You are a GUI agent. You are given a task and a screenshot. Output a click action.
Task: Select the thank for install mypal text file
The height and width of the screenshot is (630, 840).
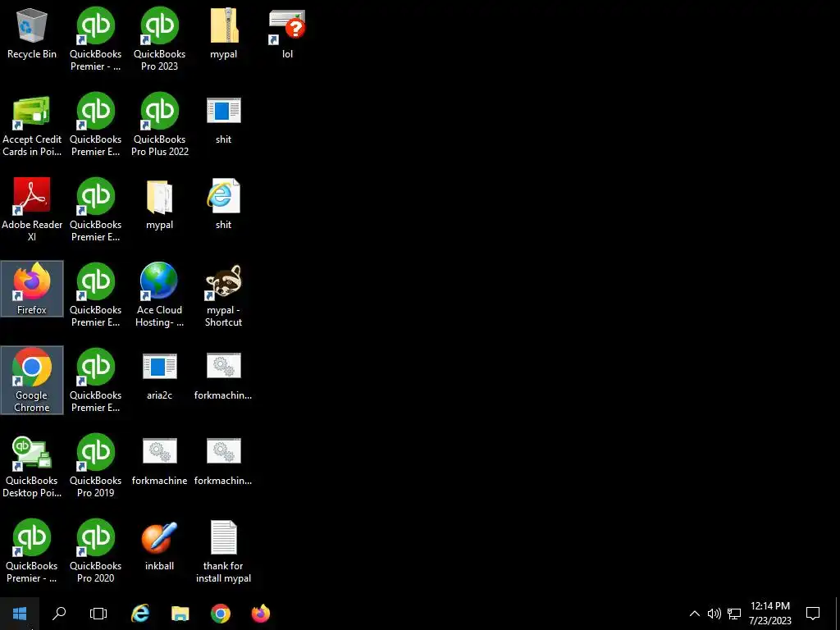(x=223, y=551)
